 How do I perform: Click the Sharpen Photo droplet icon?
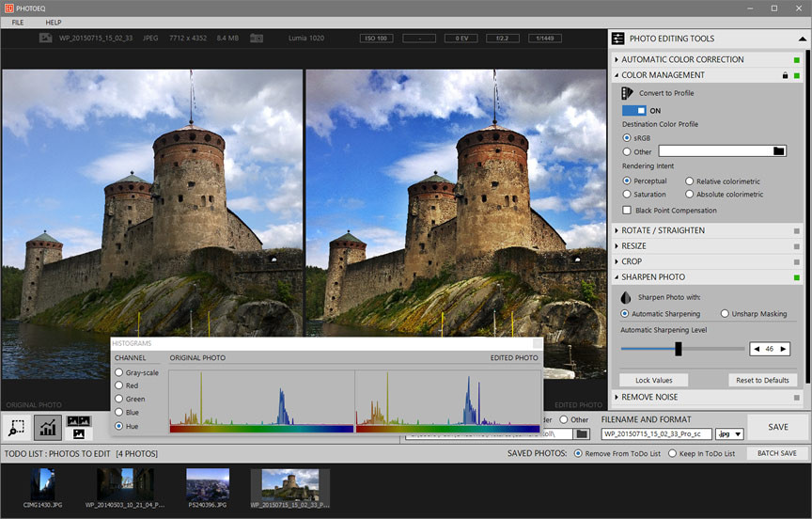tap(626, 297)
